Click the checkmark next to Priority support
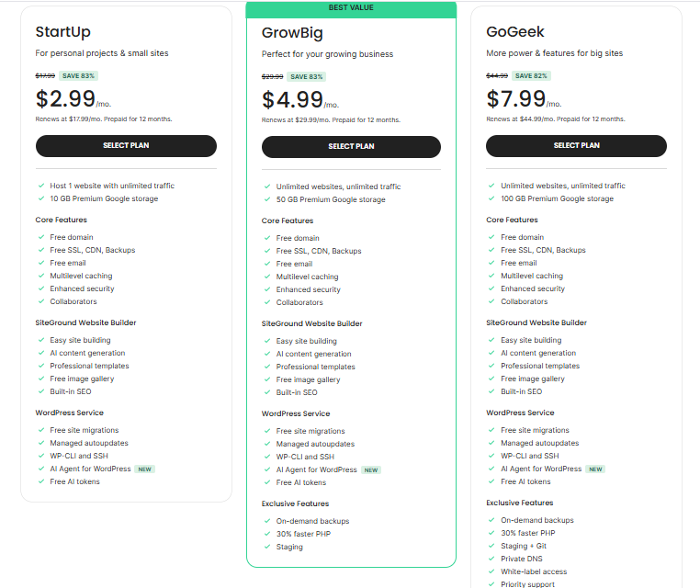Screen dimensions: 700x588 [491, 583]
